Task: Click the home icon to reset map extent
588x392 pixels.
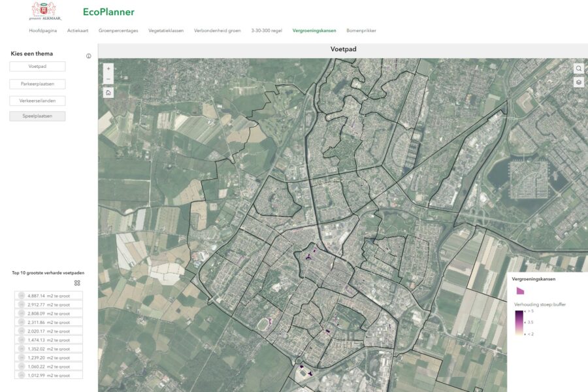Action: coord(107,91)
